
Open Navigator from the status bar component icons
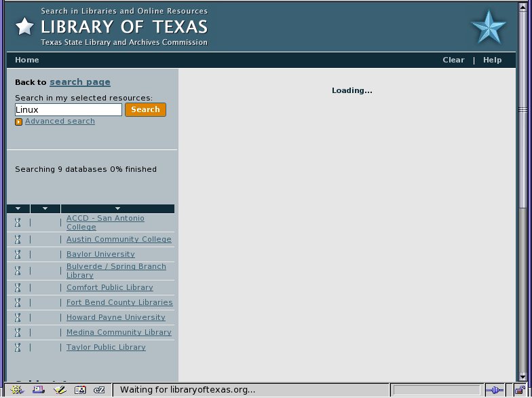17,390
